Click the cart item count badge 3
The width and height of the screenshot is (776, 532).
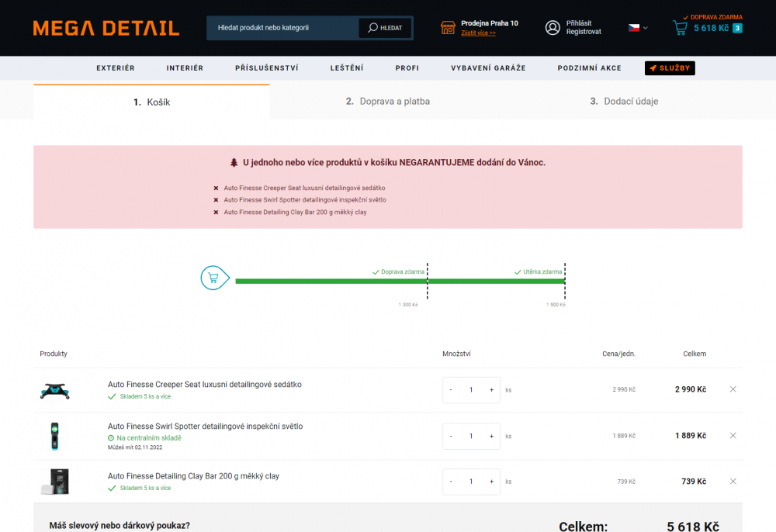tap(737, 28)
